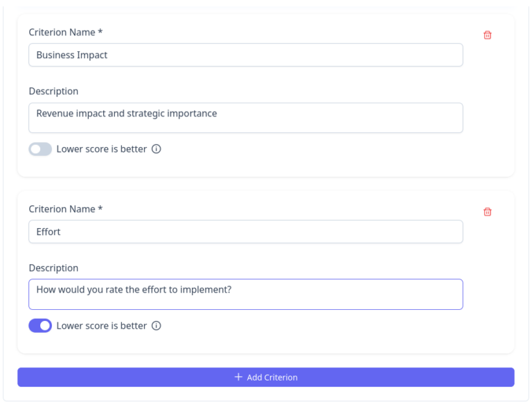The height and width of the screenshot is (402, 532).
Task: Delete the Business Impact criterion
Action: pos(487,35)
